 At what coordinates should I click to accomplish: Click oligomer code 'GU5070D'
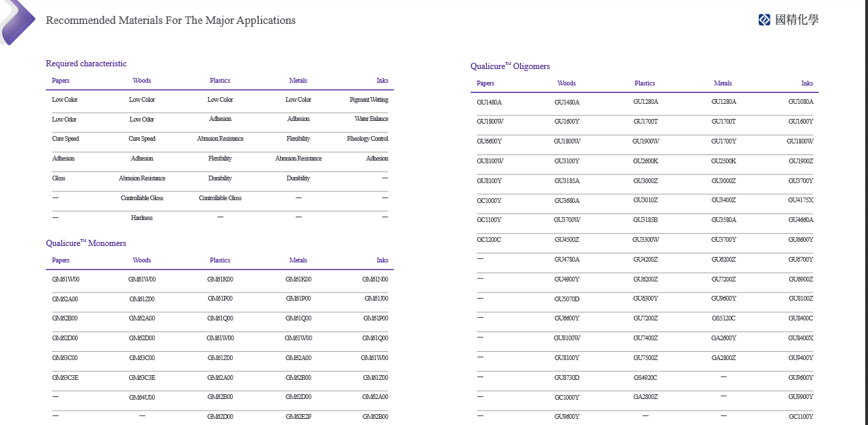[x=567, y=300]
